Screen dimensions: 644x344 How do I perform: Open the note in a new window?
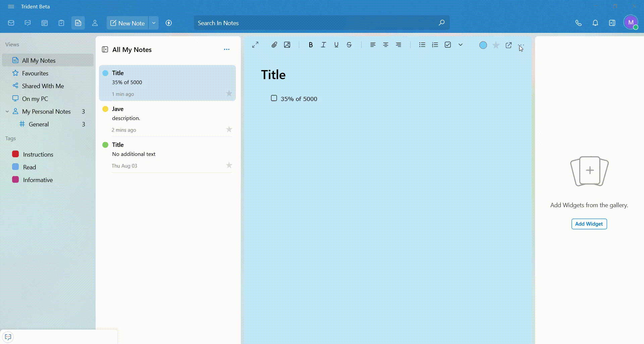coord(508,45)
